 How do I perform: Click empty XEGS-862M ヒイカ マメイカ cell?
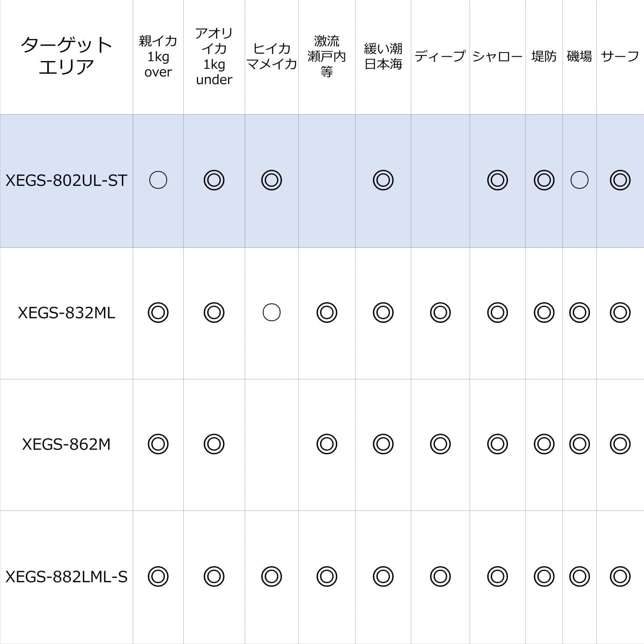tap(271, 444)
